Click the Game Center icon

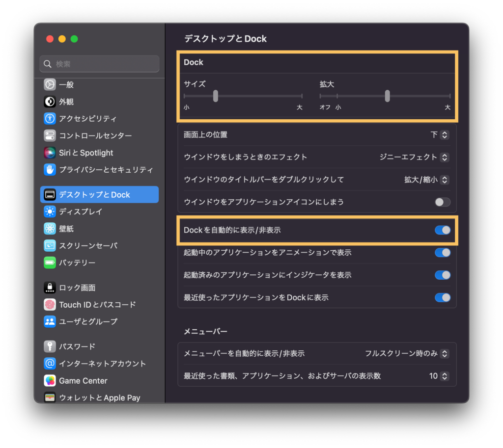pos(50,380)
